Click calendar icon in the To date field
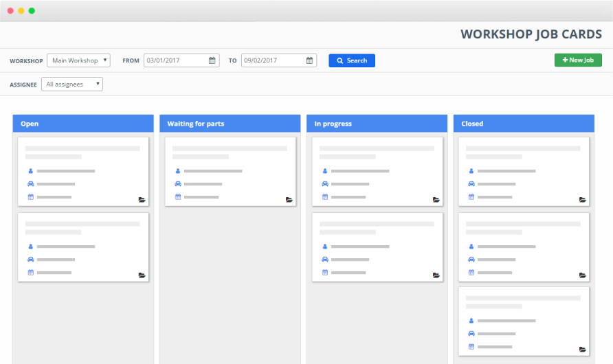 pyautogui.click(x=310, y=60)
